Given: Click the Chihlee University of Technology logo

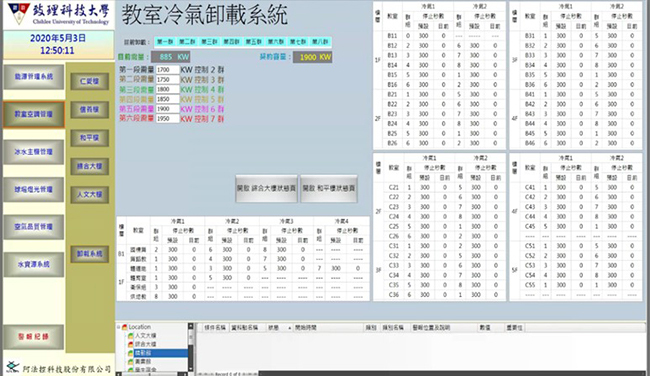Looking at the screenshot, I should click(x=58, y=15).
